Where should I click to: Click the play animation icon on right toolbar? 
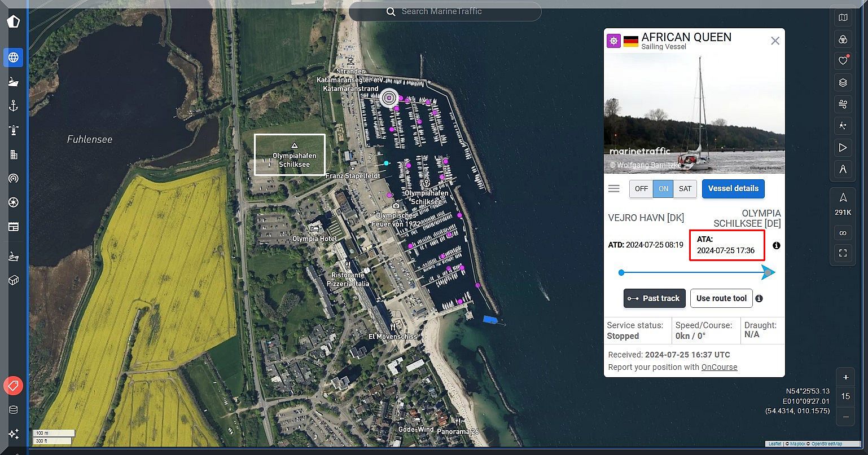click(843, 148)
